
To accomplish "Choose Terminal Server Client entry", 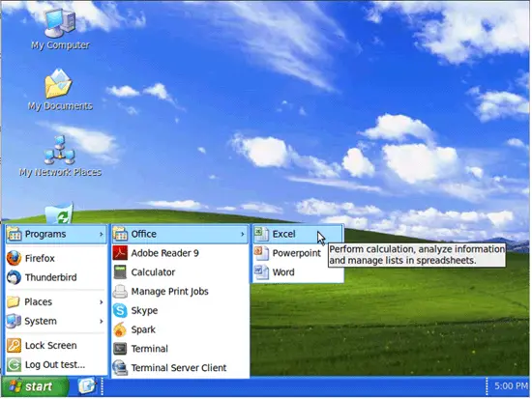I will [180, 368].
